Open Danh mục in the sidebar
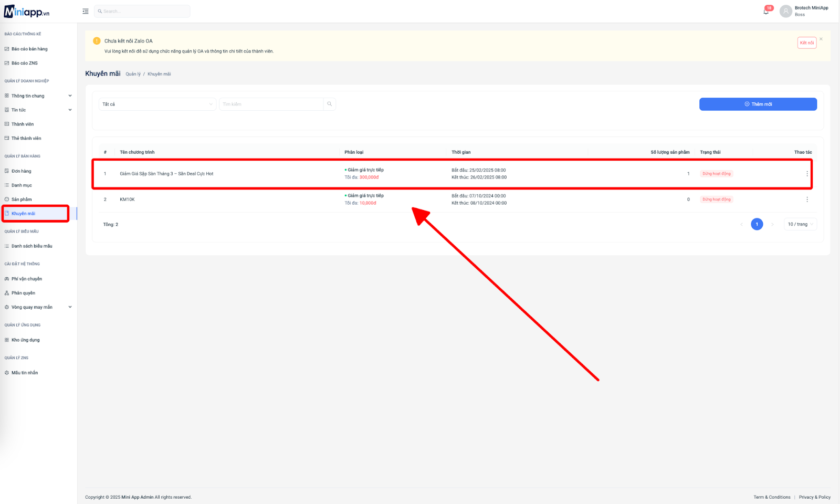 22,185
